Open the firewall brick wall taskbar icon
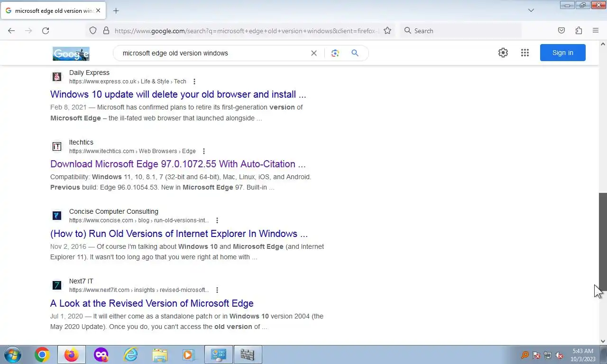Viewport: 607px width, 364px height. [x=248, y=355]
